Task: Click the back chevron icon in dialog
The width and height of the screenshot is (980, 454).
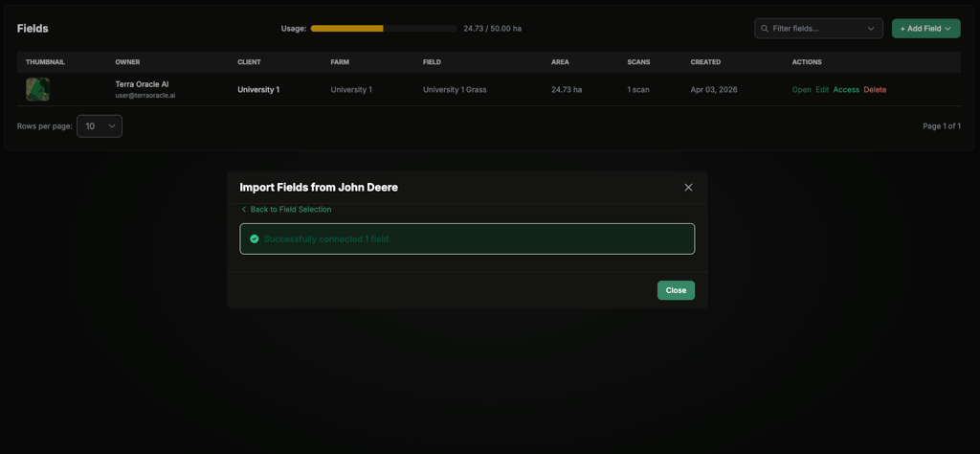Action: click(244, 210)
